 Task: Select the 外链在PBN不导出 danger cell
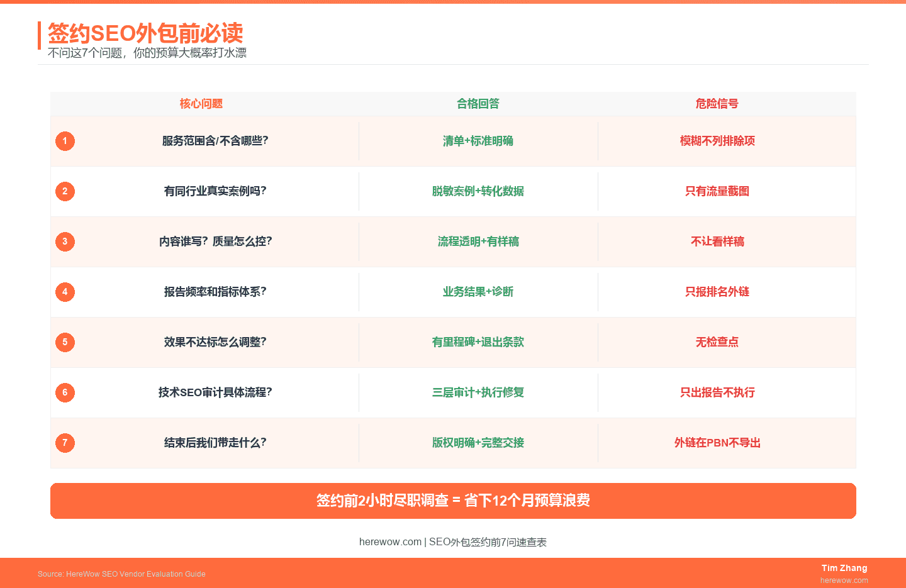coord(717,443)
